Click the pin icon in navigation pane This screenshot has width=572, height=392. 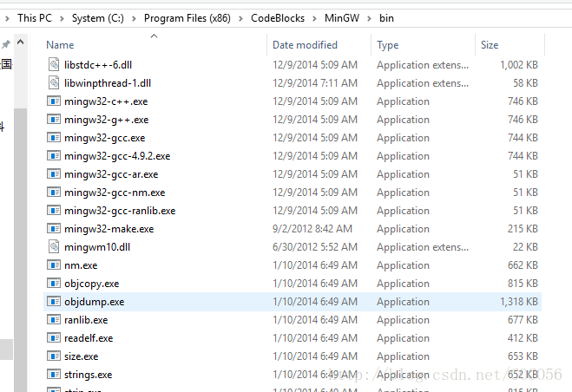[5, 44]
